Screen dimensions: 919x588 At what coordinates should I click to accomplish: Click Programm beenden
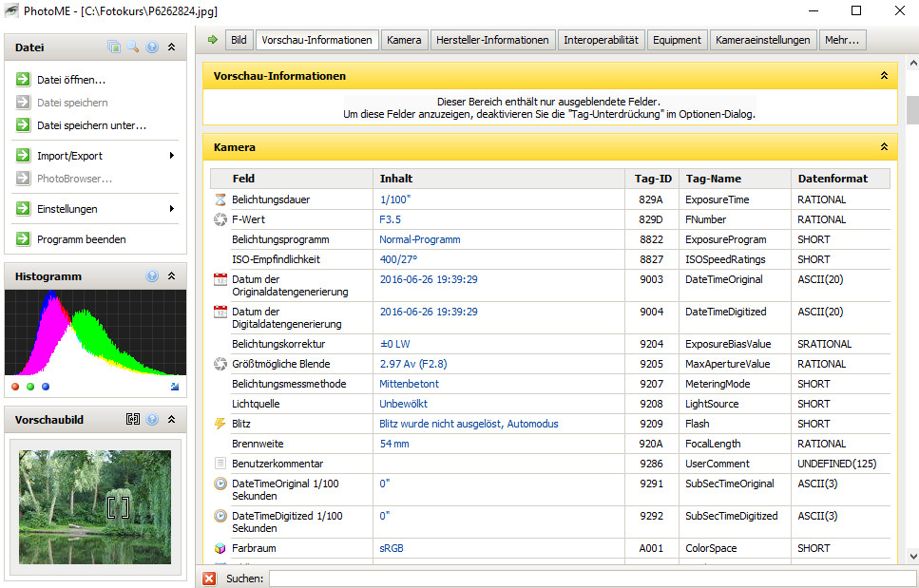[81, 239]
